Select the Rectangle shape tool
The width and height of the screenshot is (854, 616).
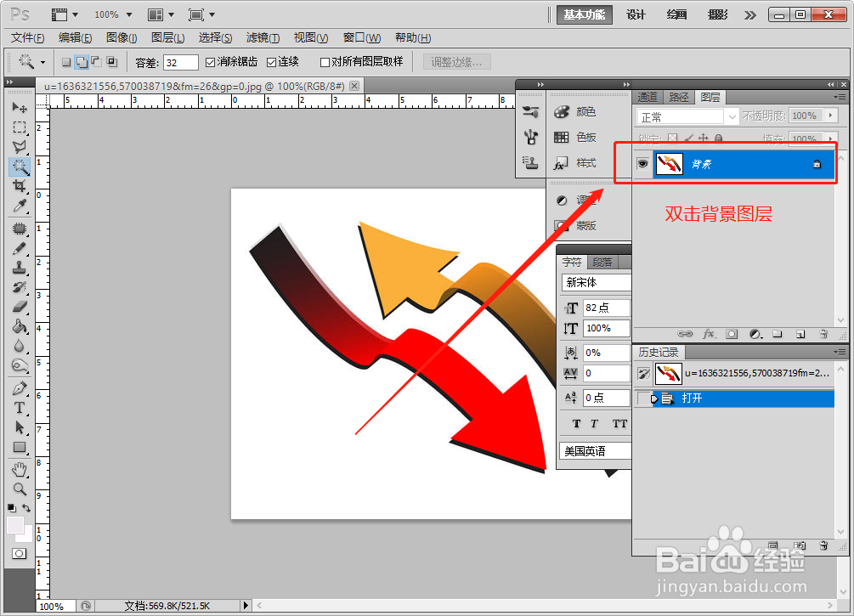[x=20, y=447]
